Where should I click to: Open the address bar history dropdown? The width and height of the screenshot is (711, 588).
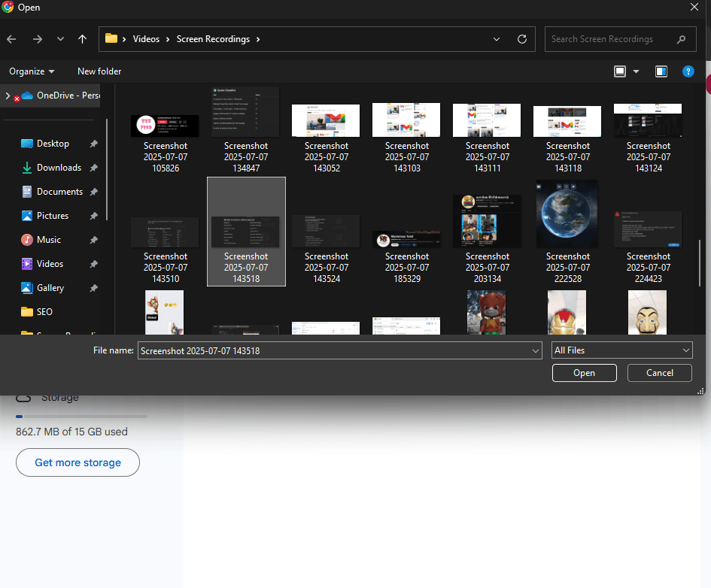point(497,39)
